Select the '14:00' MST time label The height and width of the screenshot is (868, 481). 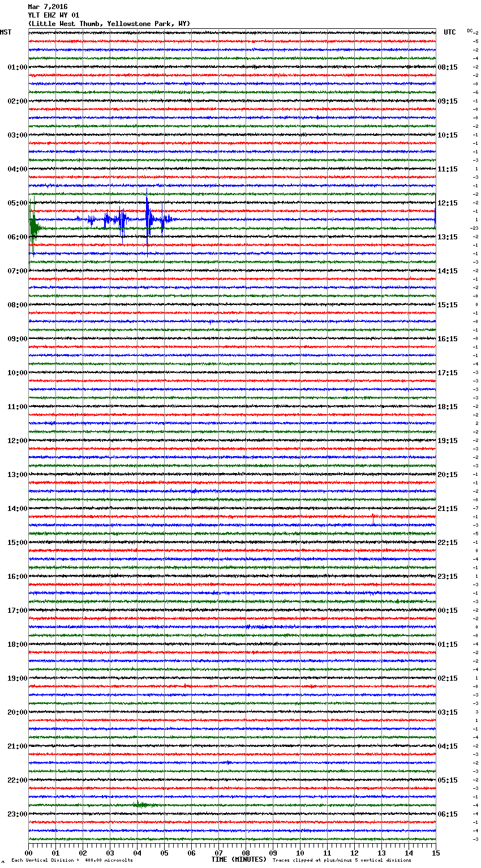coord(17,509)
